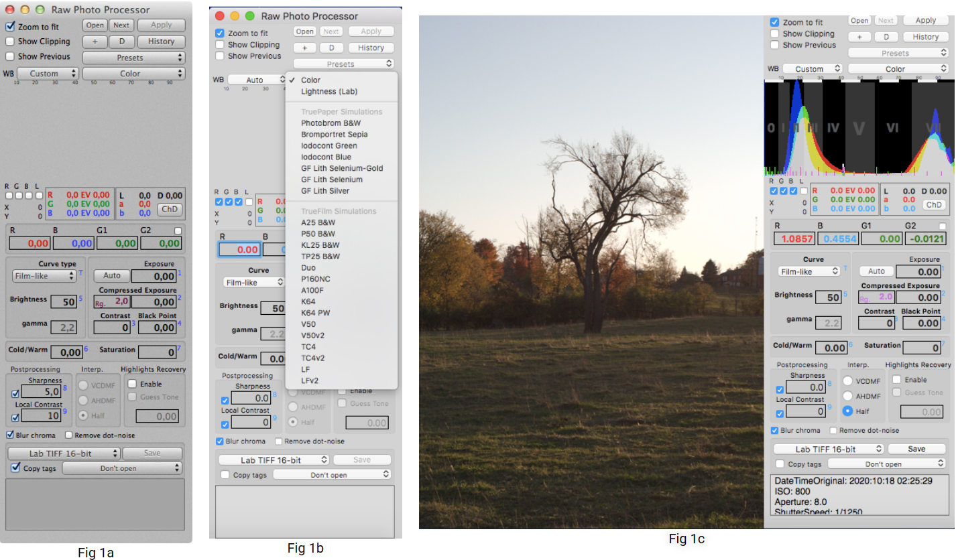
Task: Click the B value field showing 0.4554
Action: (x=837, y=238)
